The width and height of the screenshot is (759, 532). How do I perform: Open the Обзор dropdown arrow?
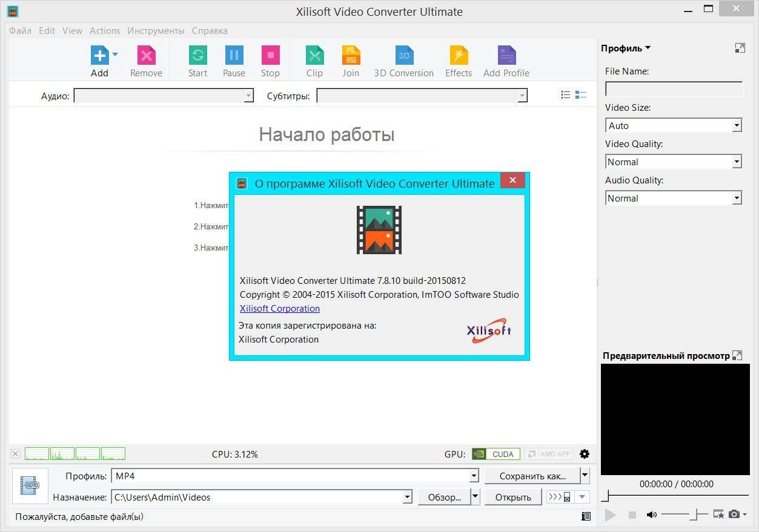(475, 498)
